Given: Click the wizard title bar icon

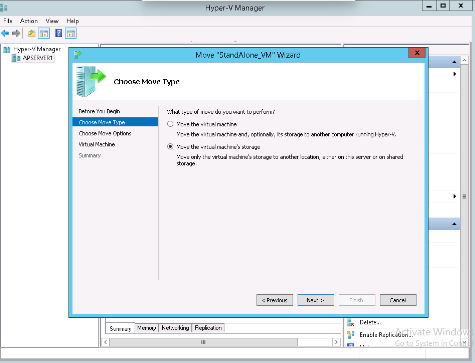Looking at the screenshot, I should pyautogui.click(x=78, y=54).
